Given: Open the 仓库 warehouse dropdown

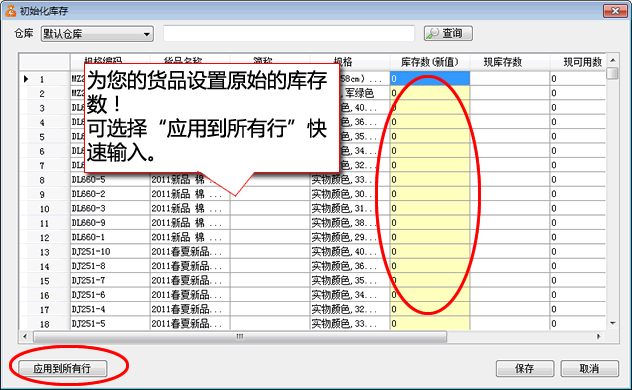Looking at the screenshot, I should click(97, 34).
